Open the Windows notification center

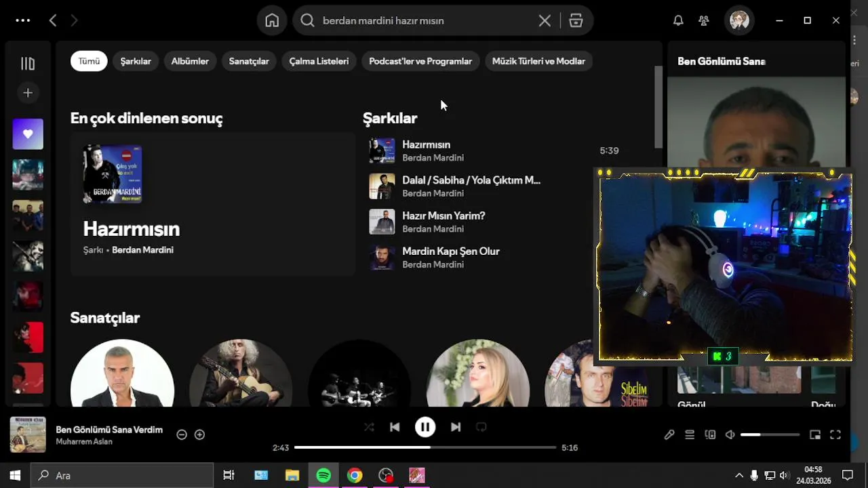(847, 475)
